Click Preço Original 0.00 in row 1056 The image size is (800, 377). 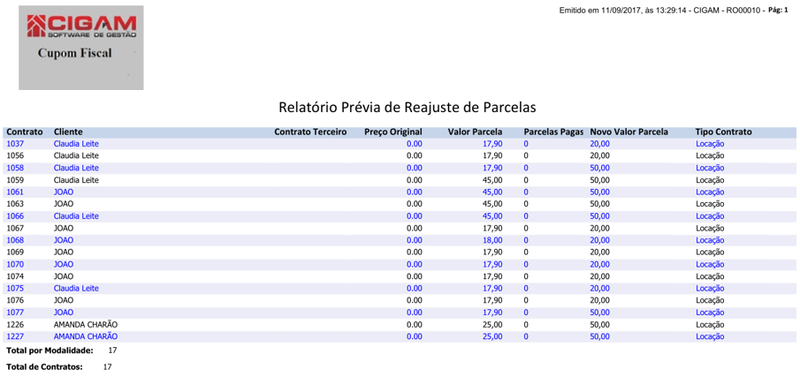click(x=414, y=156)
